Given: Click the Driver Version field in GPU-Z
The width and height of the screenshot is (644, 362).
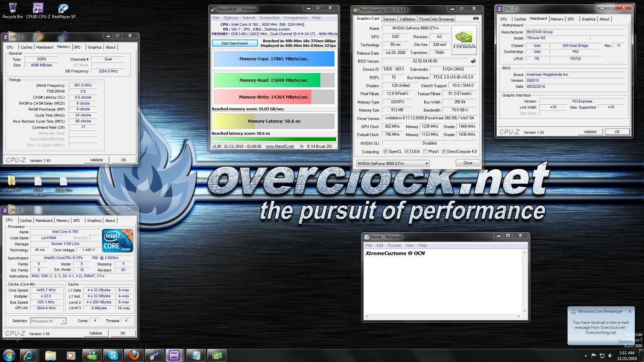Looking at the screenshot, I should click(x=429, y=118).
